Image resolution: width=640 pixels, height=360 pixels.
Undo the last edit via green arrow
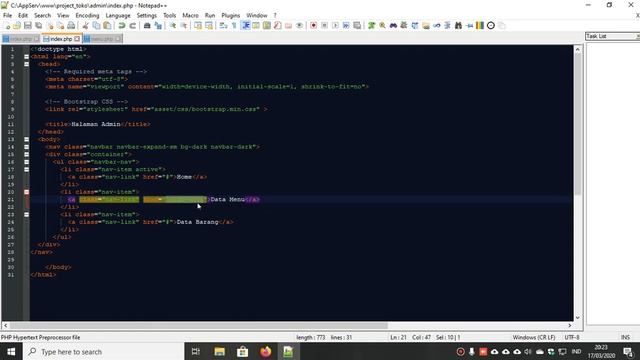(122, 26)
